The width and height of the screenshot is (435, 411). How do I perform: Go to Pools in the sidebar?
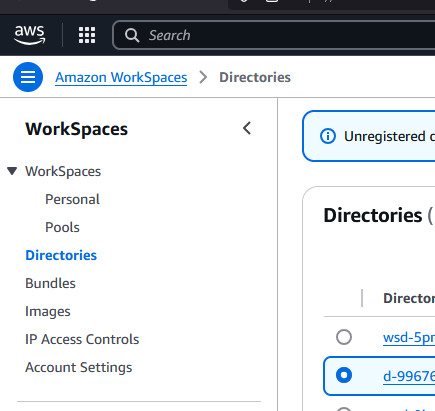point(62,227)
